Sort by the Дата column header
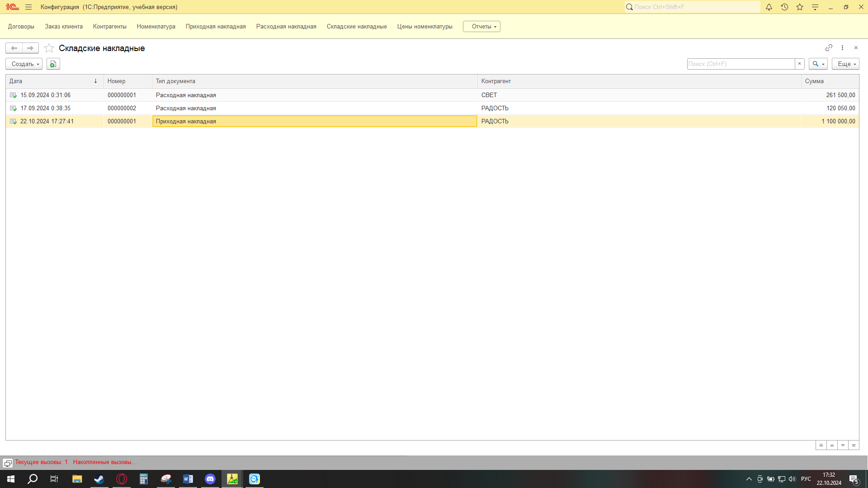The image size is (868, 488). (x=55, y=81)
